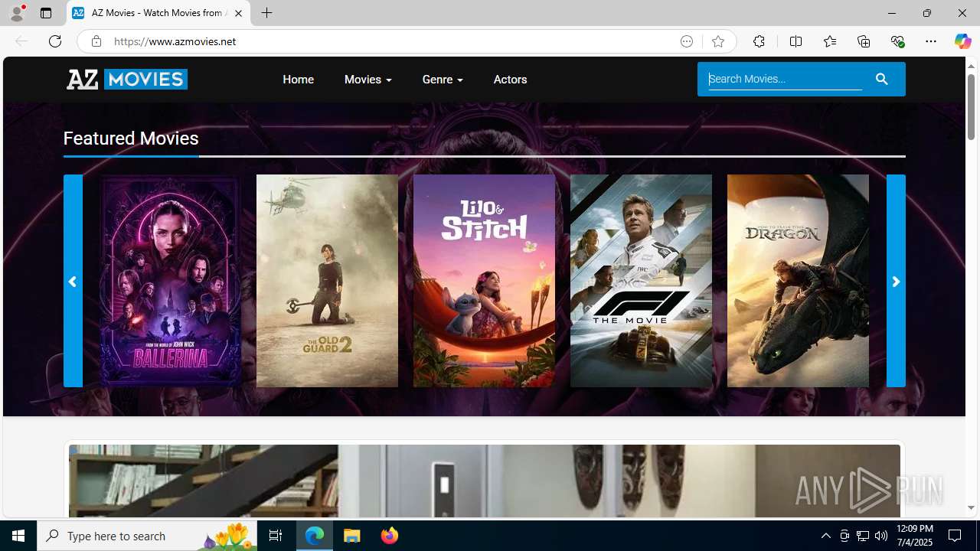The image size is (980, 551).
Task: Expand the Genre dropdown menu
Action: (x=443, y=80)
